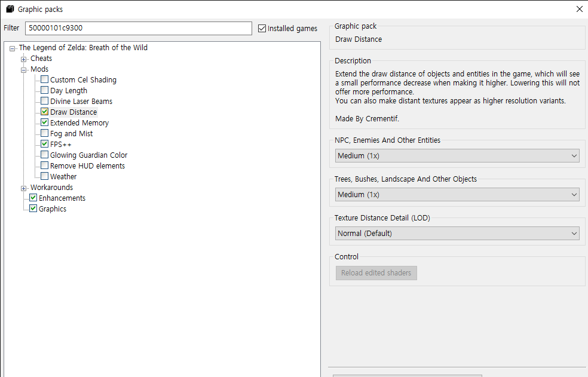Viewport: 588px width, 377px height.
Task: Open NPC, Enemies And Other Entities dropdown
Action: tap(457, 156)
